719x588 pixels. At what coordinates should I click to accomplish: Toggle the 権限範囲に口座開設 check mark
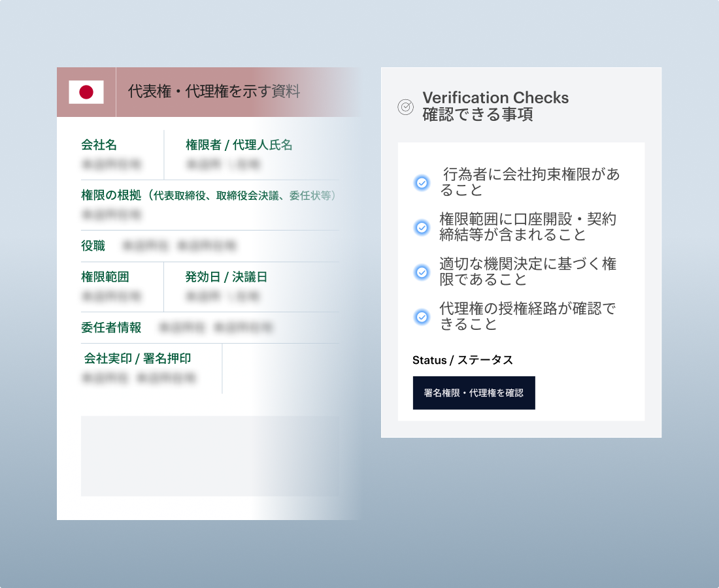click(x=422, y=227)
